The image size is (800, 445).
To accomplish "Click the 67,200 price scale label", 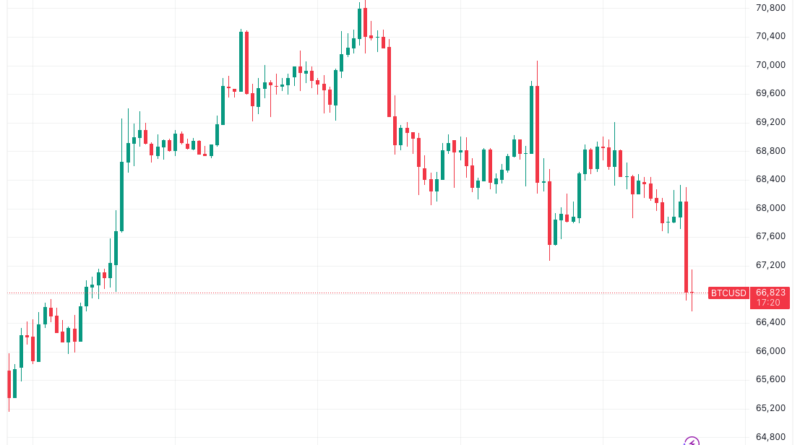I will 771,265.
